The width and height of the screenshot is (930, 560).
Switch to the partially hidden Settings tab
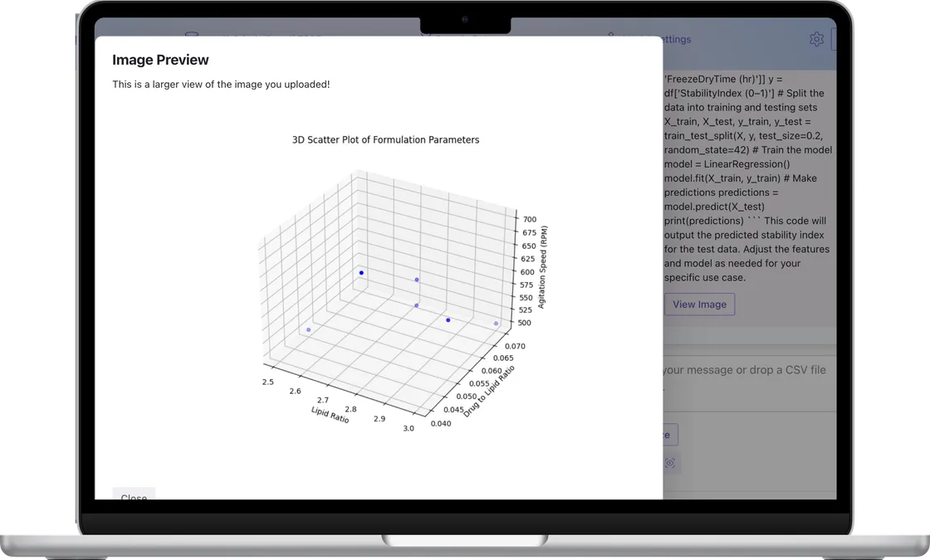[676, 39]
